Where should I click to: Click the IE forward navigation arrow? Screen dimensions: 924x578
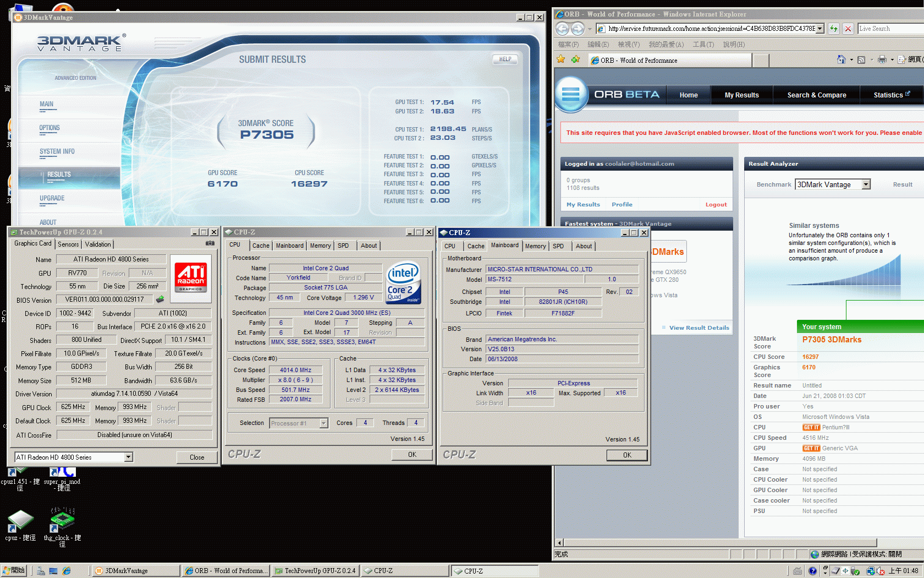coord(577,29)
